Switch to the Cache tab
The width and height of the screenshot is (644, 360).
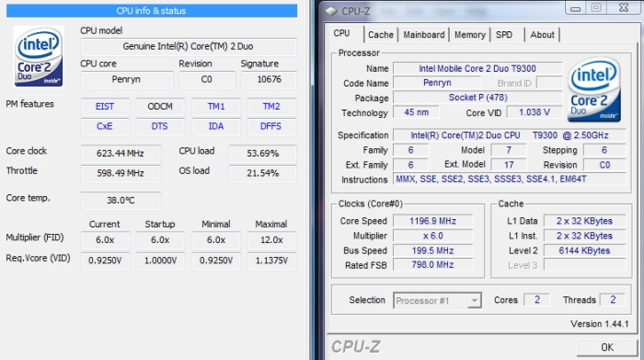coord(381,35)
